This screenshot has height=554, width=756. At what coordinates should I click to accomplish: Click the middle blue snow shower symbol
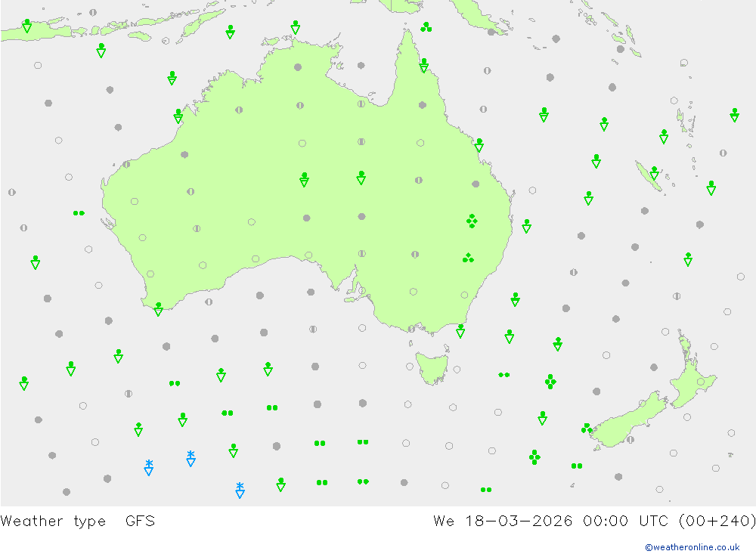click(191, 459)
